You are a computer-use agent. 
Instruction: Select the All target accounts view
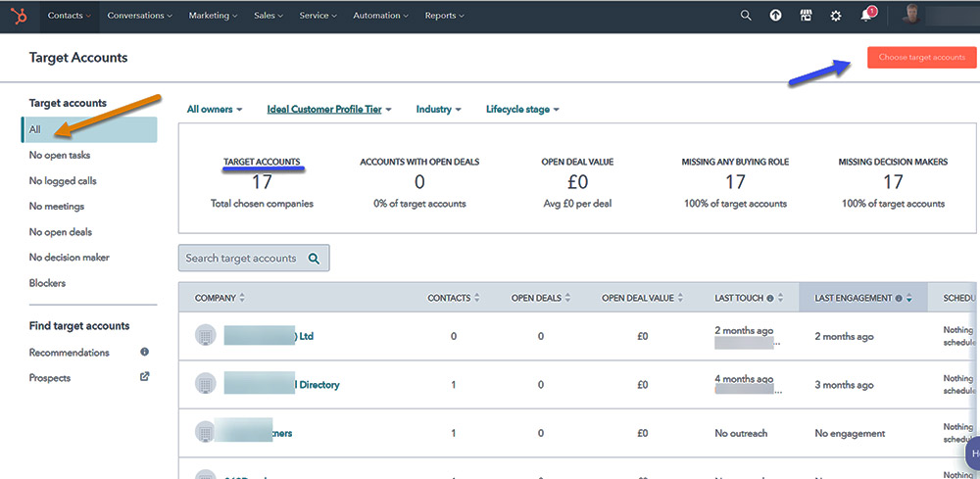[89, 129]
